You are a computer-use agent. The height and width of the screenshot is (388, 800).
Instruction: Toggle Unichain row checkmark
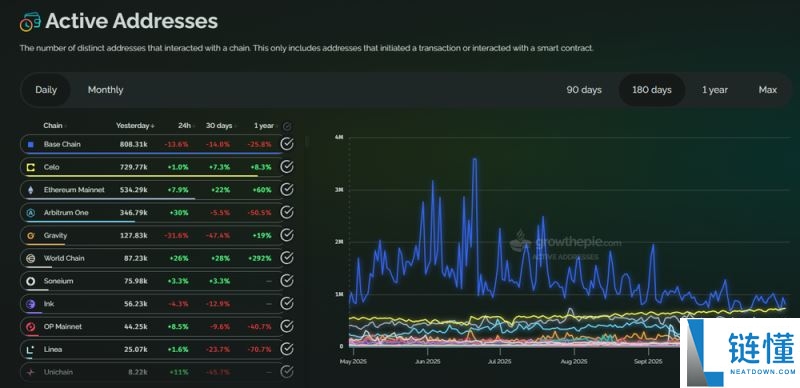click(x=287, y=371)
